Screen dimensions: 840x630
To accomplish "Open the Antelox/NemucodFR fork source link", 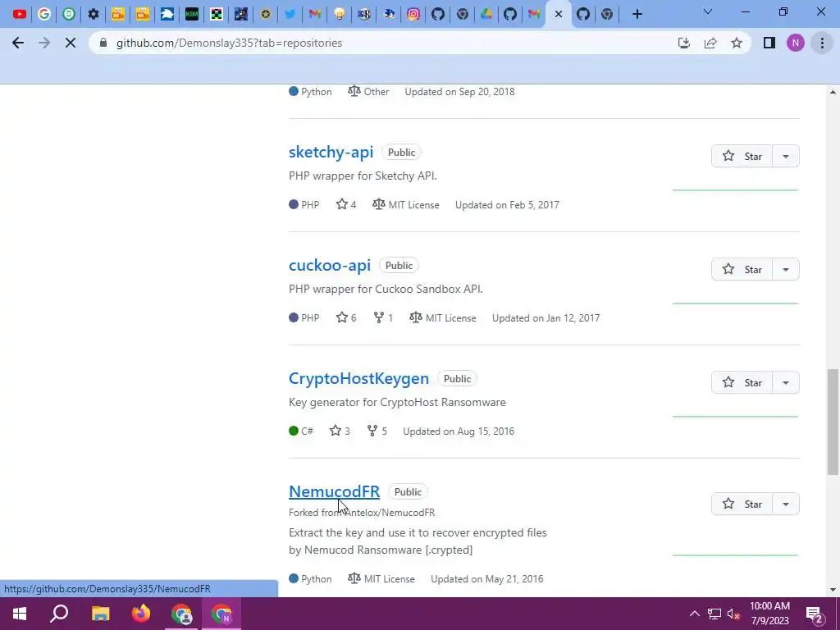I will pyautogui.click(x=390, y=513).
